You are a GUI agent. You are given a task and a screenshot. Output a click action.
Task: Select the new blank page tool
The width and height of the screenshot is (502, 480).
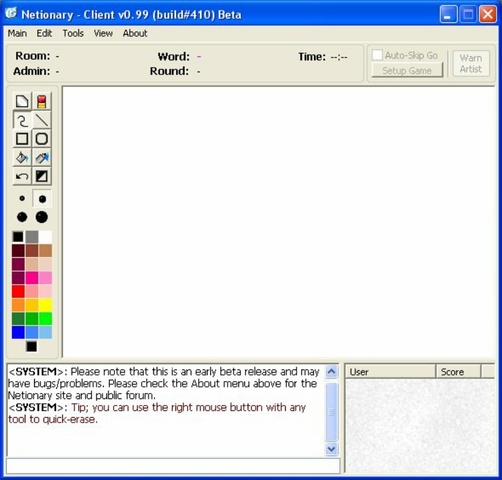pyautogui.click(x=22, y=101)
